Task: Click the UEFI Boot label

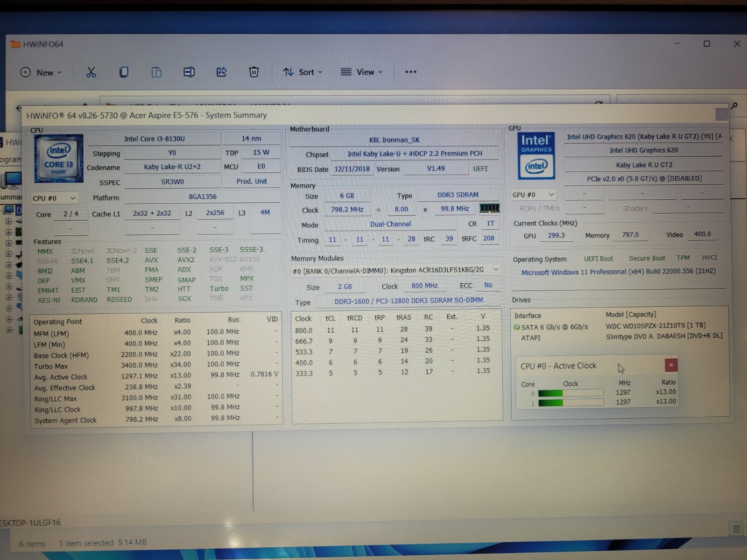Action: click(598, 259)
